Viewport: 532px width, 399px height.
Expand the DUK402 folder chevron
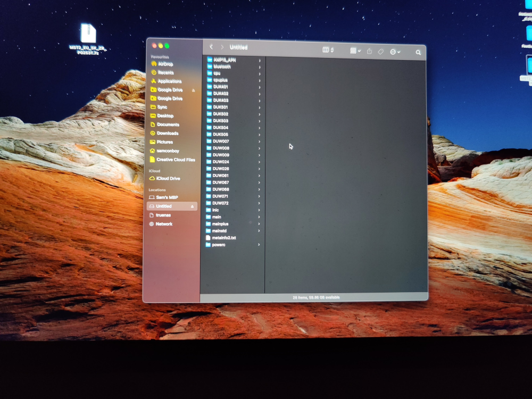point(260,94)
